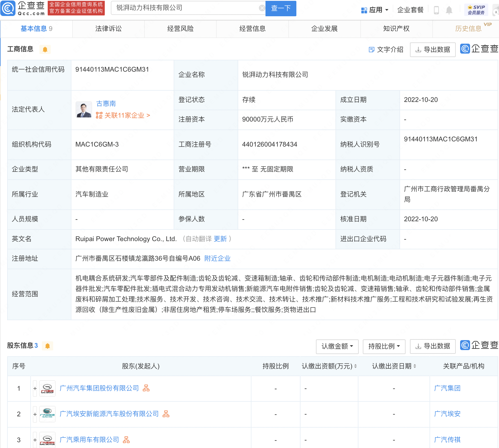The image size is (499, 448).
Task: Click the 应用 grid icon
Action: 364,10
